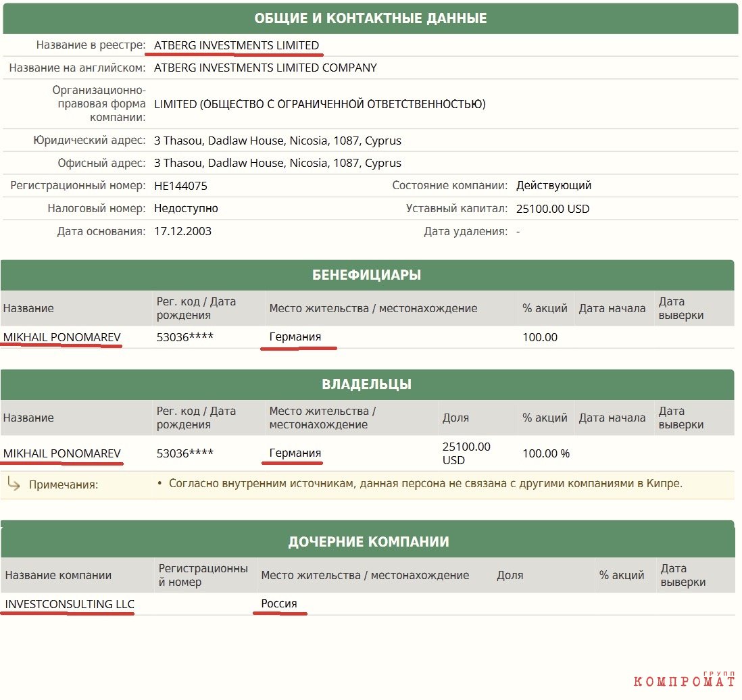Click the founding date 17.12.2003
This screenshot has width=742, height=700.
coord(182,232)
